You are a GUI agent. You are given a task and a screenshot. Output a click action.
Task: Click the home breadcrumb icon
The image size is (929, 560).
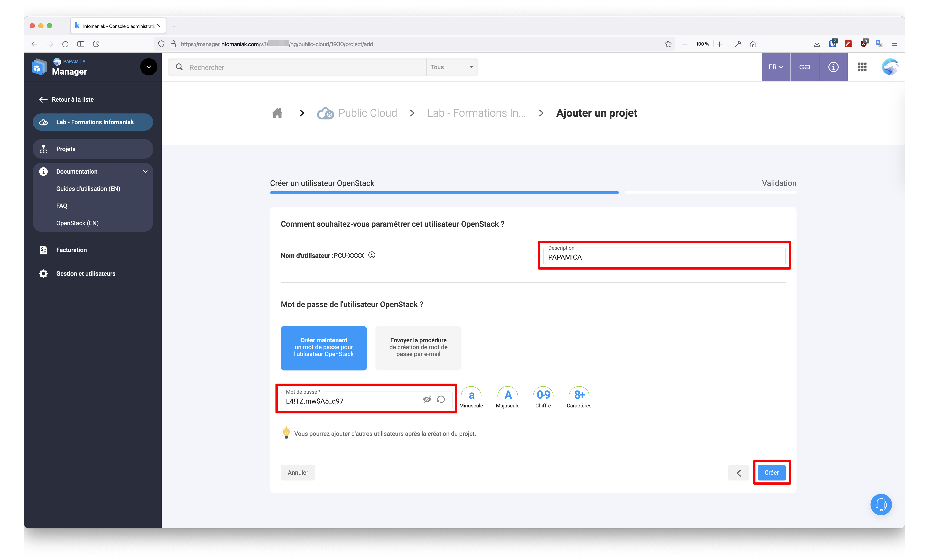pyautogui.click(x=277, y=113)
